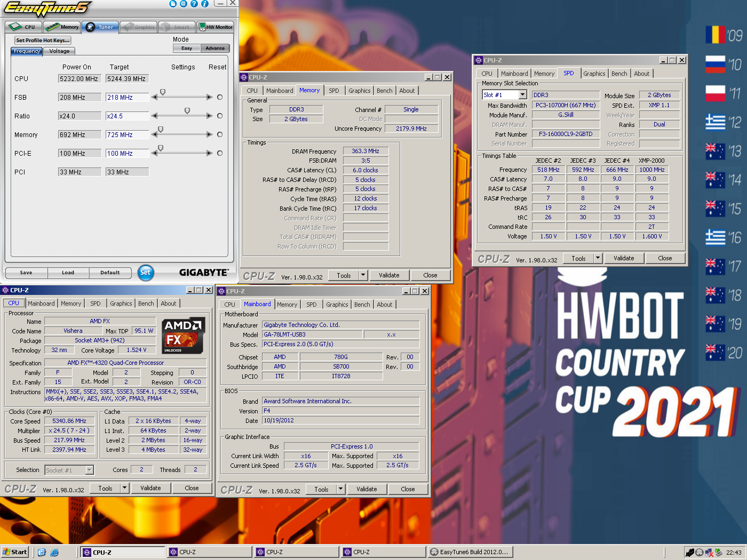This screenshot has width=747, height=560.
Task: Select the Reset radio button for PCI-E
Action: coord(220,153)
